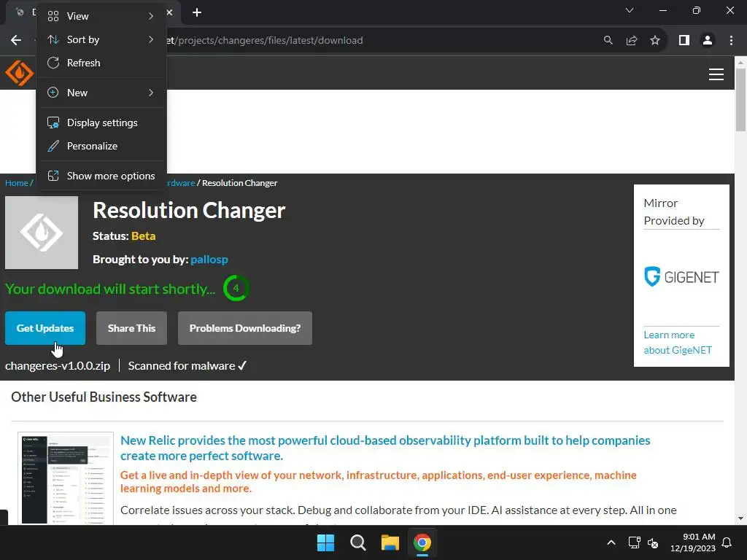Open the Sort by submenu
The width and height of the screenshot is (747, 560).
pos(101,39)
